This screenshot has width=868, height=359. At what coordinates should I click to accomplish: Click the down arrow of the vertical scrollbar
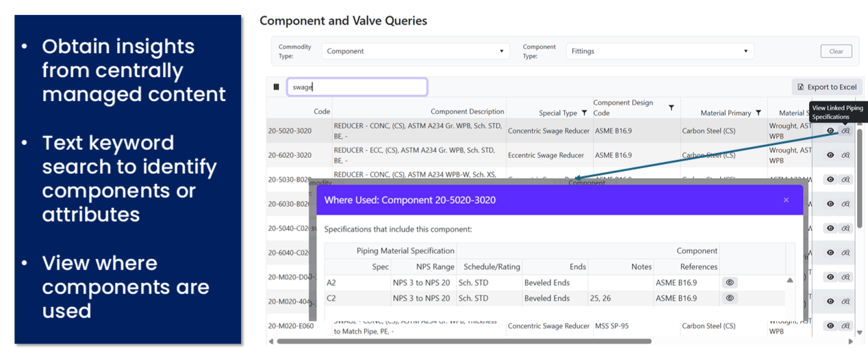(860, 333)
